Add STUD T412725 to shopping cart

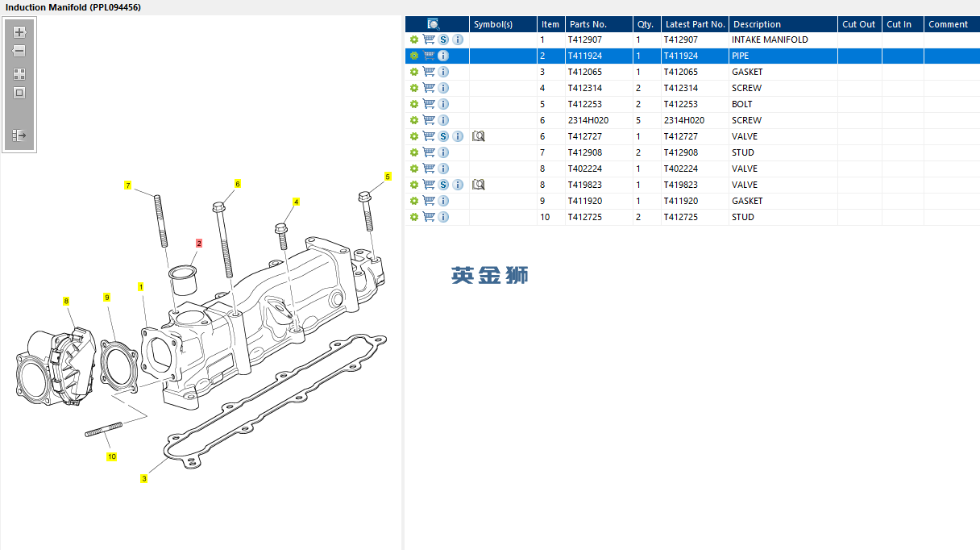[429, 217]
